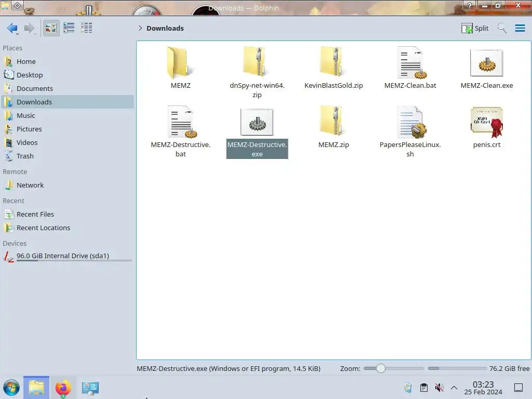Select MEMZ-Destructive.bat script icon
This screenshot has width=532, height=399.
(181, 122)
